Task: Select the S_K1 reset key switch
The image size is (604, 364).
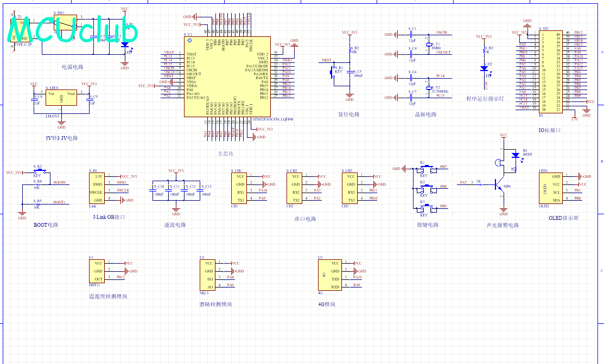Action: point(333,72)
